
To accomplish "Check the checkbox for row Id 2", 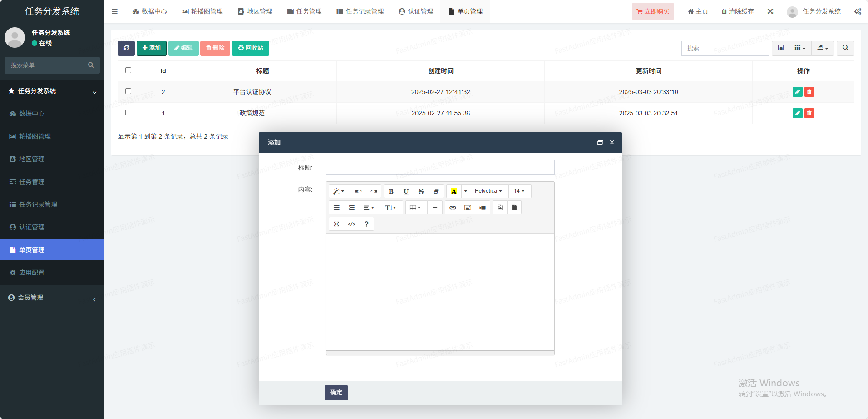I will (x=128, y=91).
